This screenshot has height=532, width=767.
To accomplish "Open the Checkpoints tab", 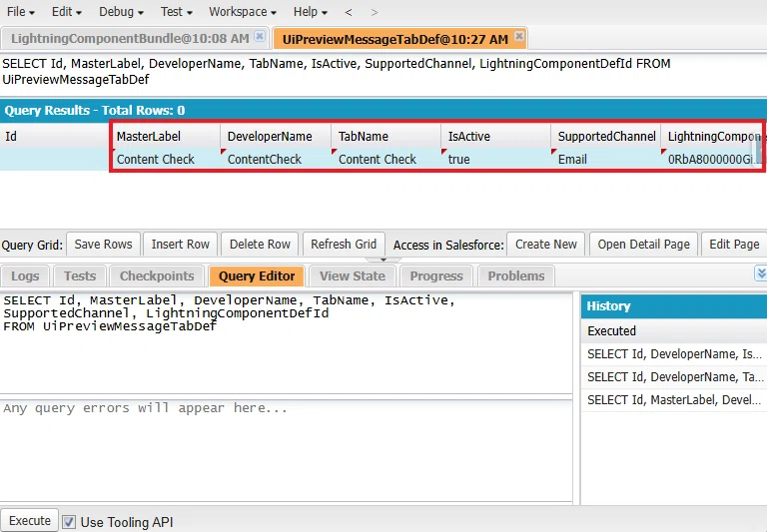I will pyautogui.click(x=157, y=276).
